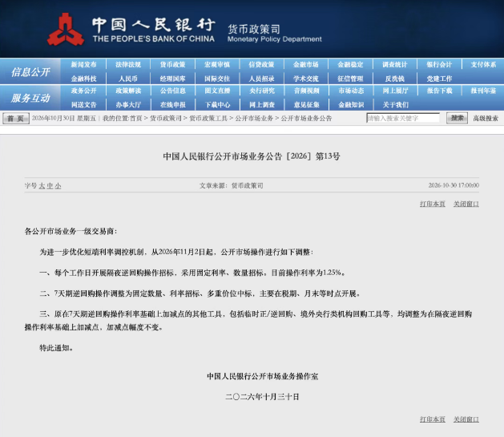Select the 市场动态 menu item

(350, 91)
